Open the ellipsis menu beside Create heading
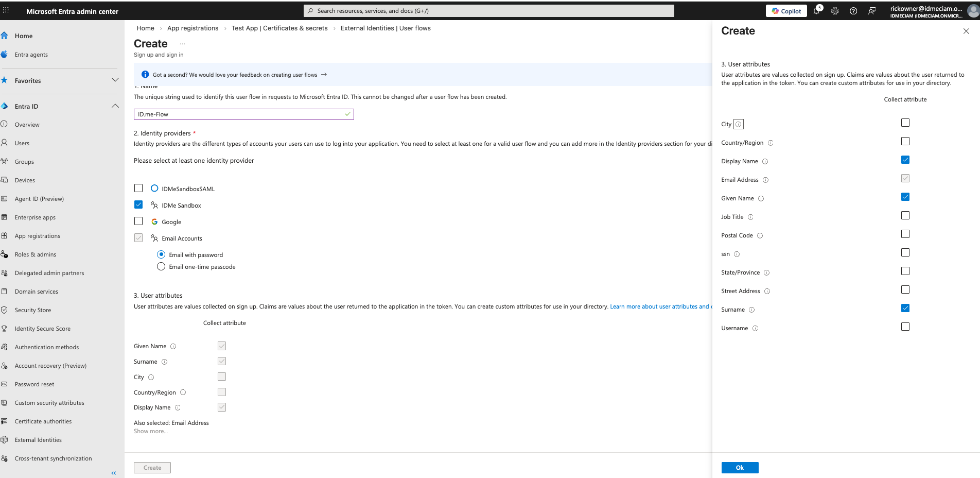The height and width of the screenshot is (478, 980). tap(182, 44)
